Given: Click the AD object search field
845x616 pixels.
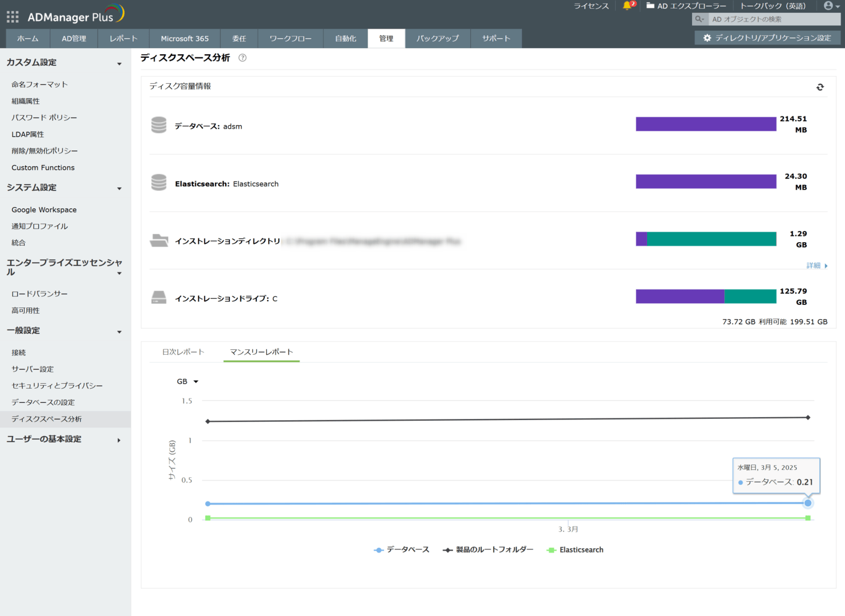Looking at the screenshot, I should pyautogui.click(x=774, y=19).
